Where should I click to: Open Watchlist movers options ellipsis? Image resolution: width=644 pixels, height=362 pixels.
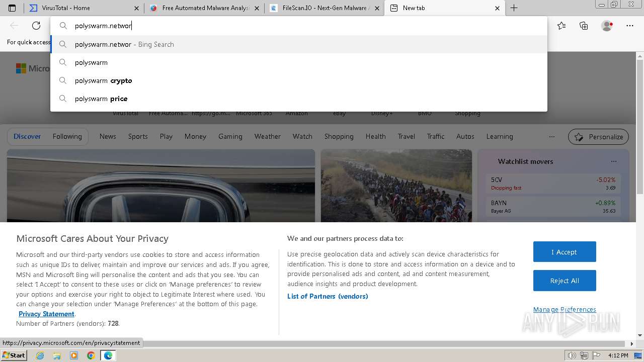tap(614, 161)
